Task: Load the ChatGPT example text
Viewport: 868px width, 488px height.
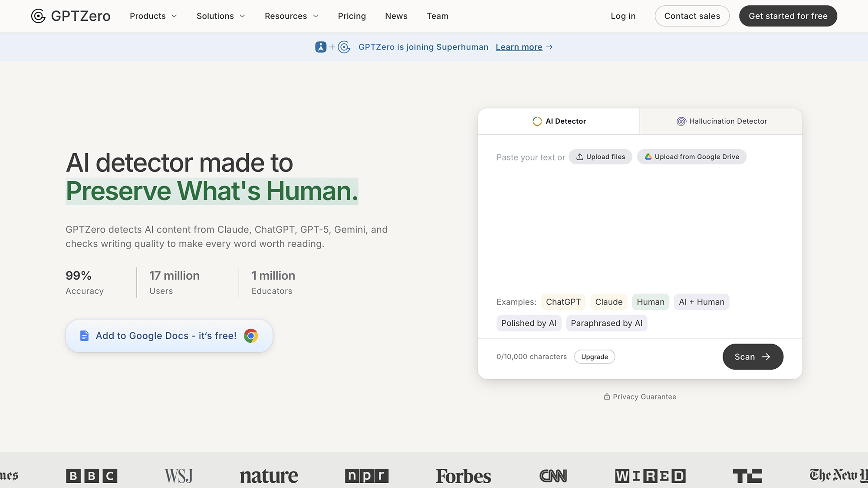Action: (563, 302)
